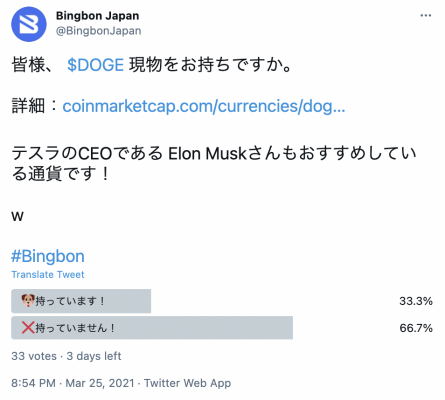445x400 pixels.
Task: Click the 66.7% poll percentage
Action: point(416,328)
